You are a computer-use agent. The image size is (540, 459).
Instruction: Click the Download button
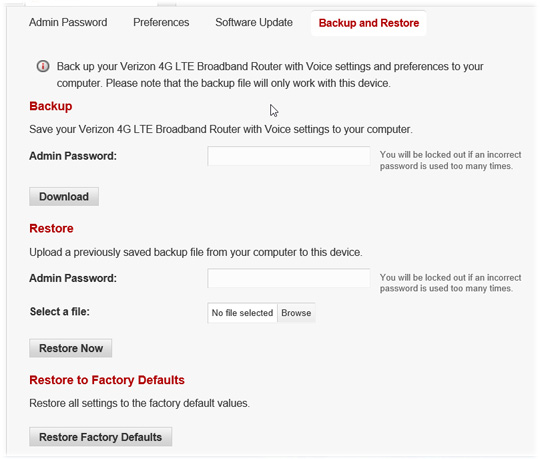click(64, 197)
